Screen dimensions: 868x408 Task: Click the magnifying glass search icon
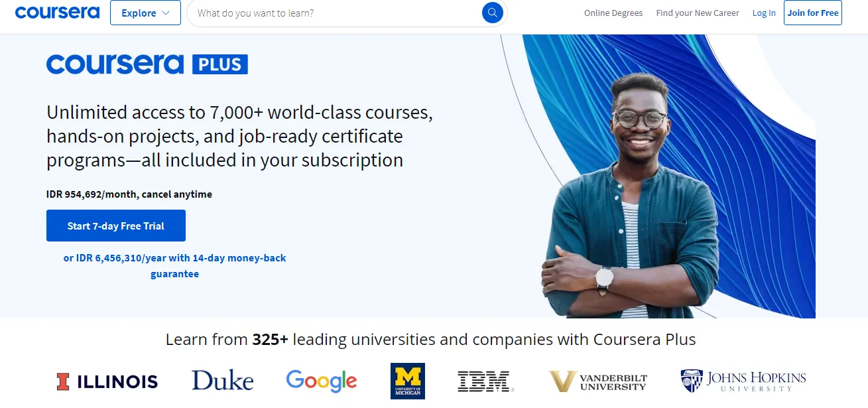[x=492, y=13]
